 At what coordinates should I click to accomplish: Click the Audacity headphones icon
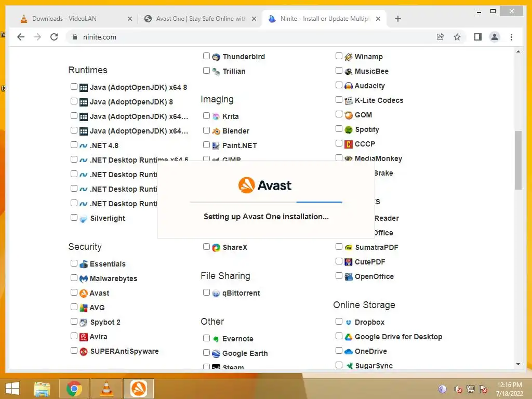pos(349,86)
